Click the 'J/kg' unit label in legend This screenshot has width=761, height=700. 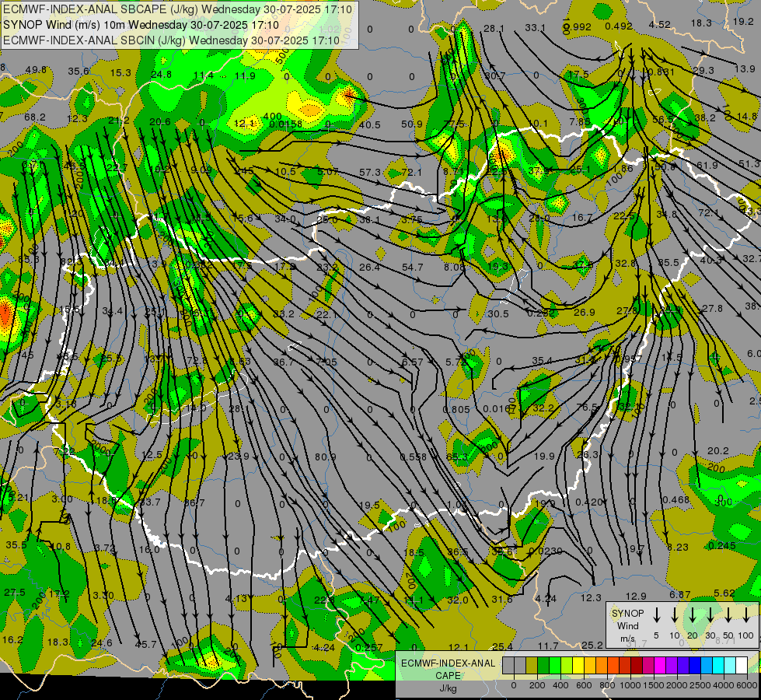(448, 688)
